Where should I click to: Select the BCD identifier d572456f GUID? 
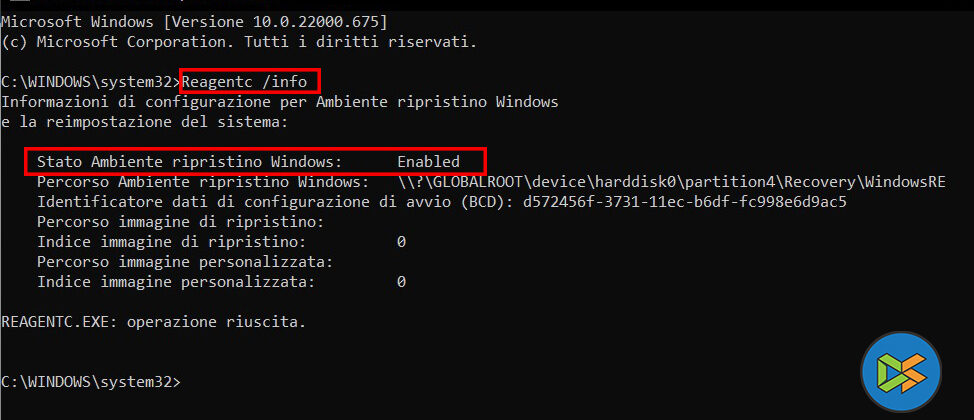[685, 202]
